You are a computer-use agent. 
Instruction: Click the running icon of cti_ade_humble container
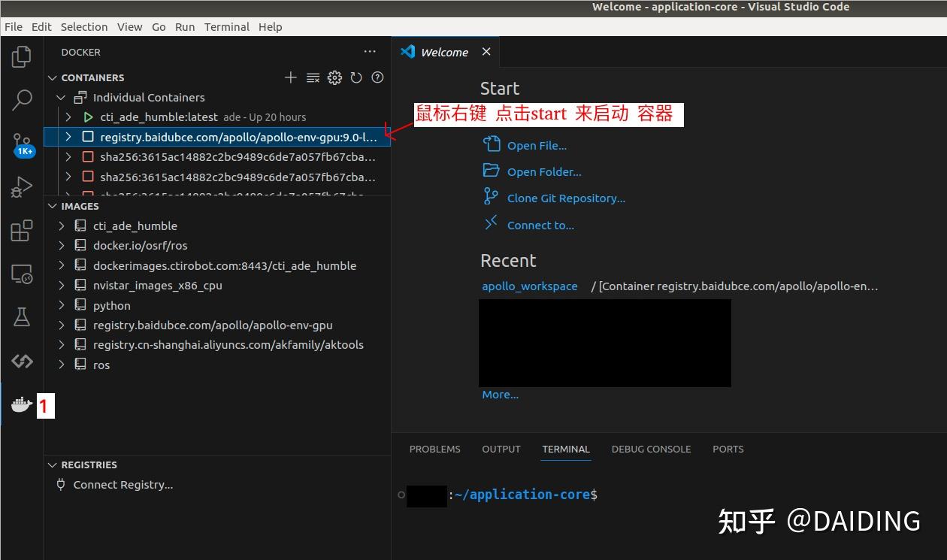coord(88,117)
